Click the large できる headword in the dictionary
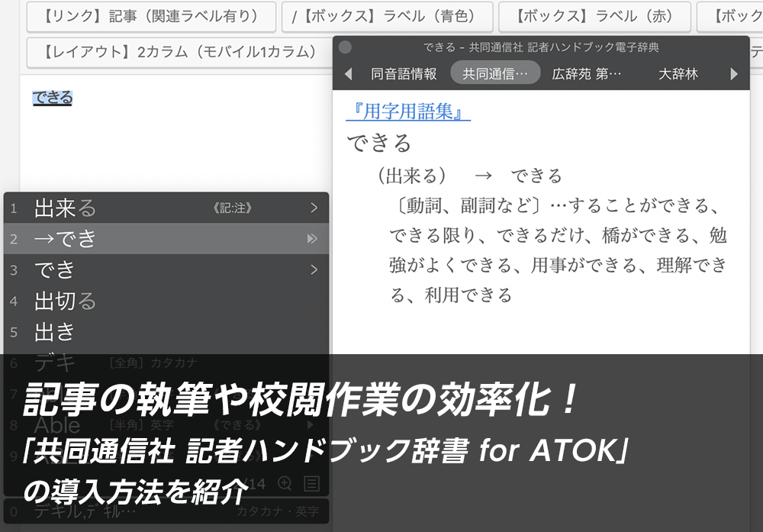Viewport: 763px width, 532px height. pos(379,143)
